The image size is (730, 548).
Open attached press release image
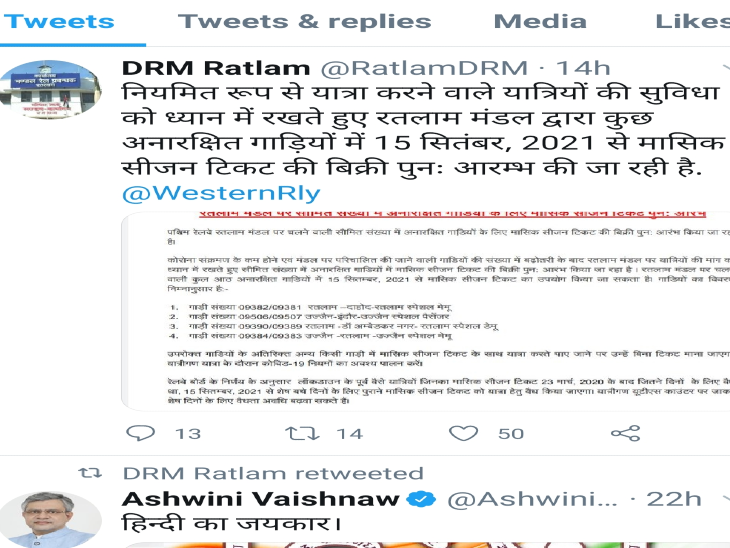point(426,311)
